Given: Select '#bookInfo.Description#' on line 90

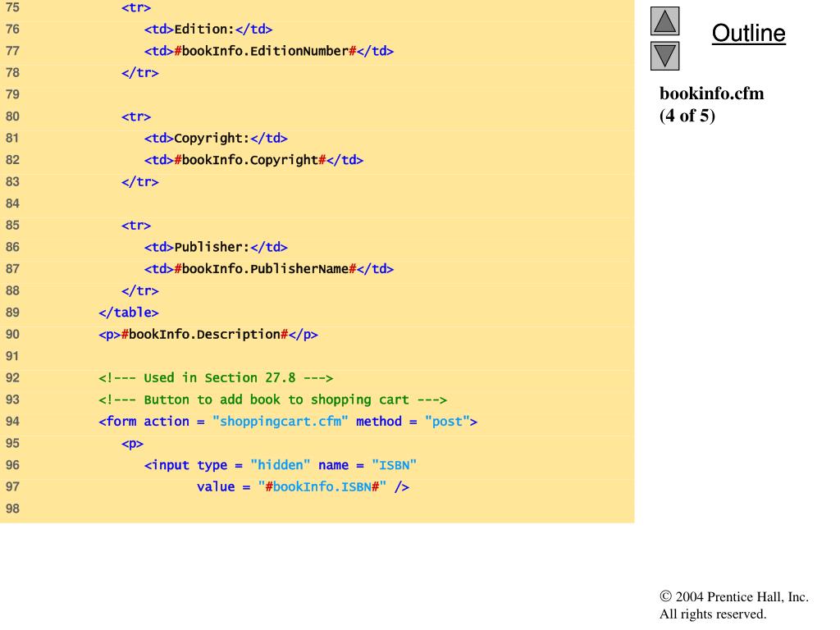Looking at the screenshot, I should pyautogui.click(x=204, y=335).
